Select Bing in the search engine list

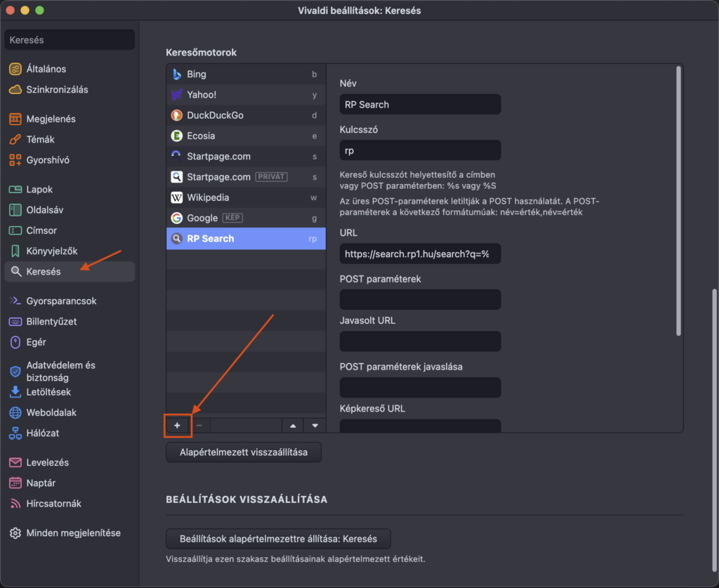pos(246,74)
